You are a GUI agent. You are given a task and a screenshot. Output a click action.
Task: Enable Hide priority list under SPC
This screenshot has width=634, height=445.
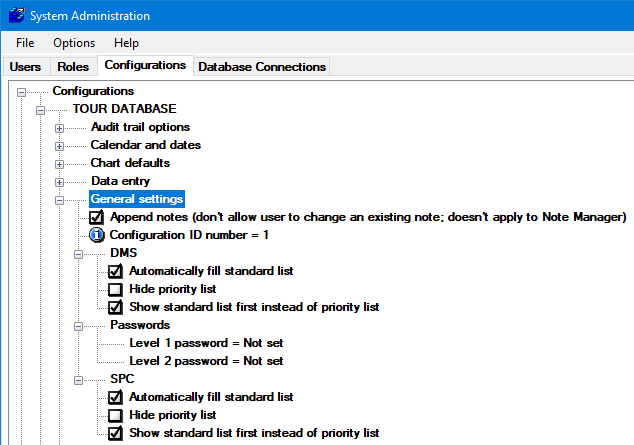pyautogui.click(x=116, y=415)
